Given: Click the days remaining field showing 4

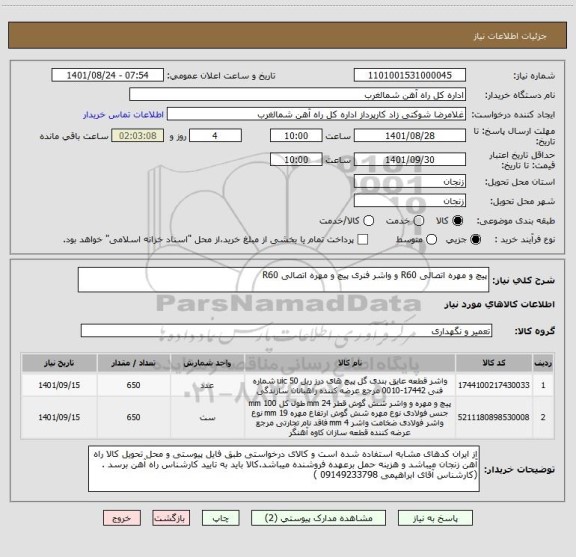Looking at the screenshot, I should [x=215, y=136].
